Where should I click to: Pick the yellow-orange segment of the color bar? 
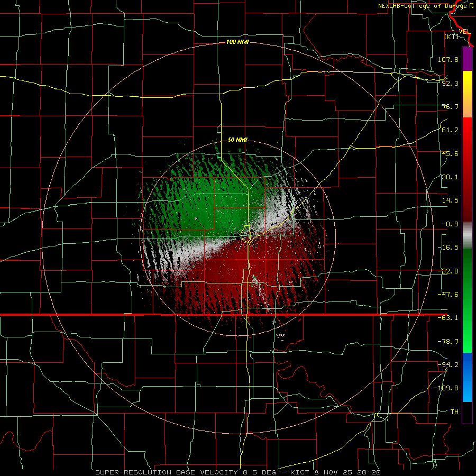click(467, 94)
